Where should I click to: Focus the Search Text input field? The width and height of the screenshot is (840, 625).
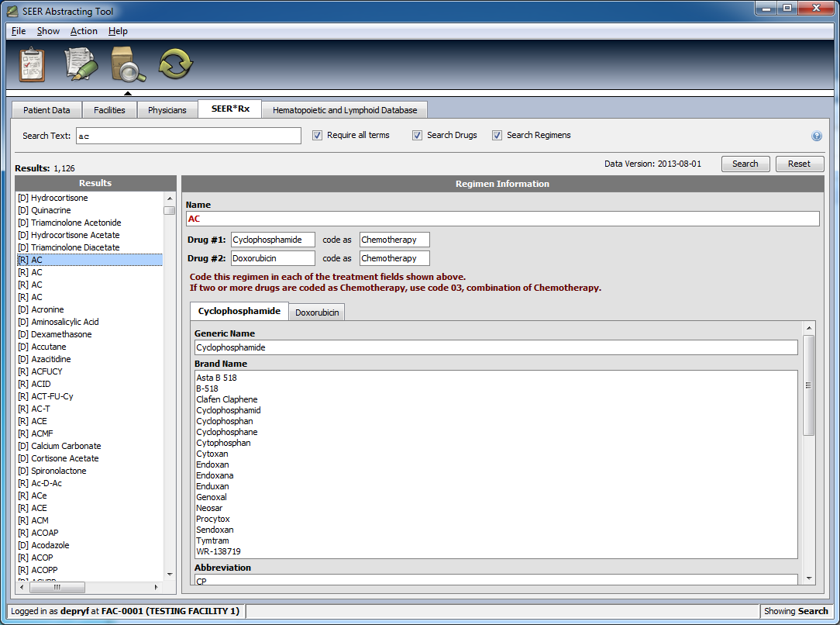188,136
